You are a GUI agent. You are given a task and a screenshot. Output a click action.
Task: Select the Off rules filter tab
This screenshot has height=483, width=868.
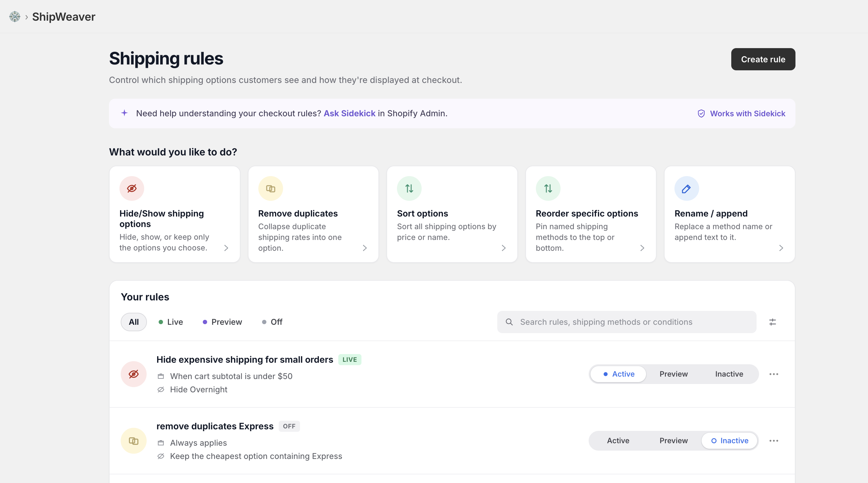(272, 322)
